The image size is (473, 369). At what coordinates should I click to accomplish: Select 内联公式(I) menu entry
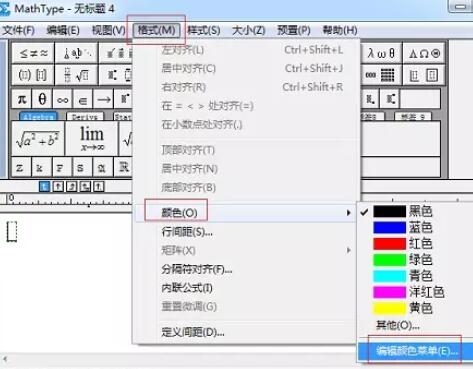[x=245, y=288]
